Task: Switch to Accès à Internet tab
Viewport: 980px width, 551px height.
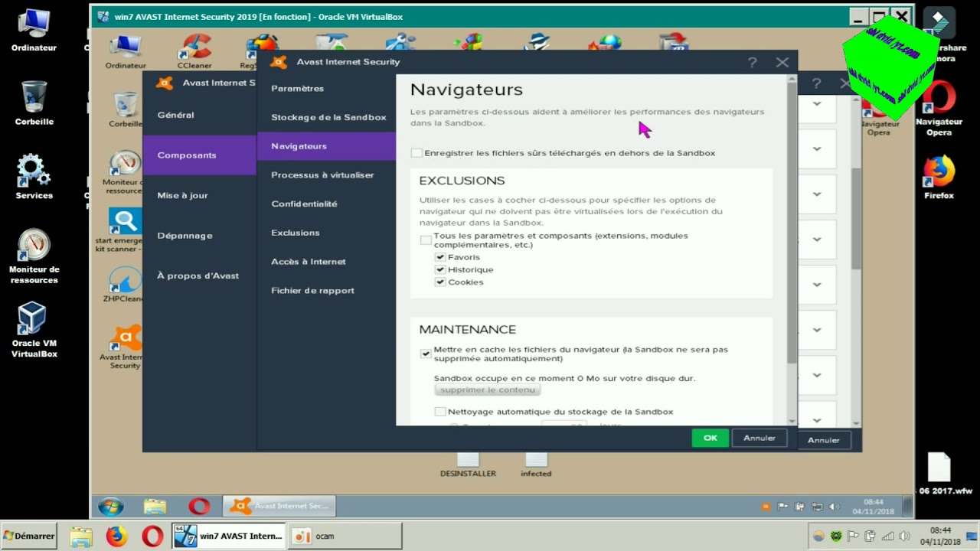Action: [326, 262]
